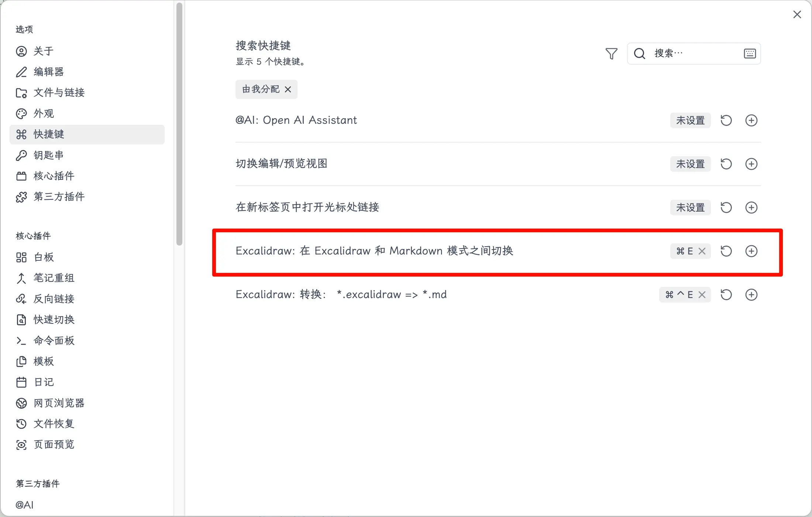812x517 pixels.
Task: Open 外观 settings tab
Action: coord(44,113)
